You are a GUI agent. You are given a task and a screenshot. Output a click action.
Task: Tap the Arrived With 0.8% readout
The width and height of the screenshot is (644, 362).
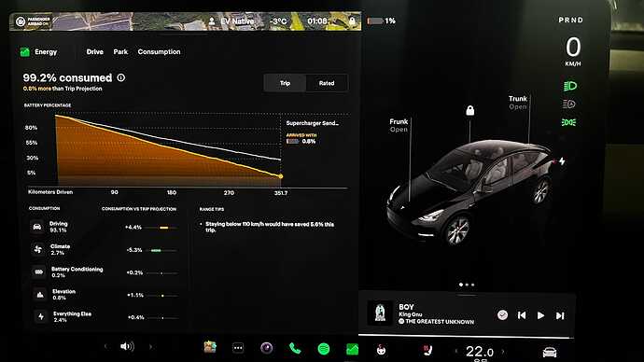pyautogui.click(x=301, y=139)
